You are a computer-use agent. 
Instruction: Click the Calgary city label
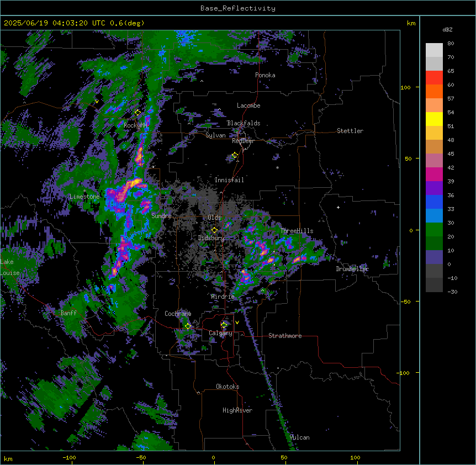[x=220, y=333]
